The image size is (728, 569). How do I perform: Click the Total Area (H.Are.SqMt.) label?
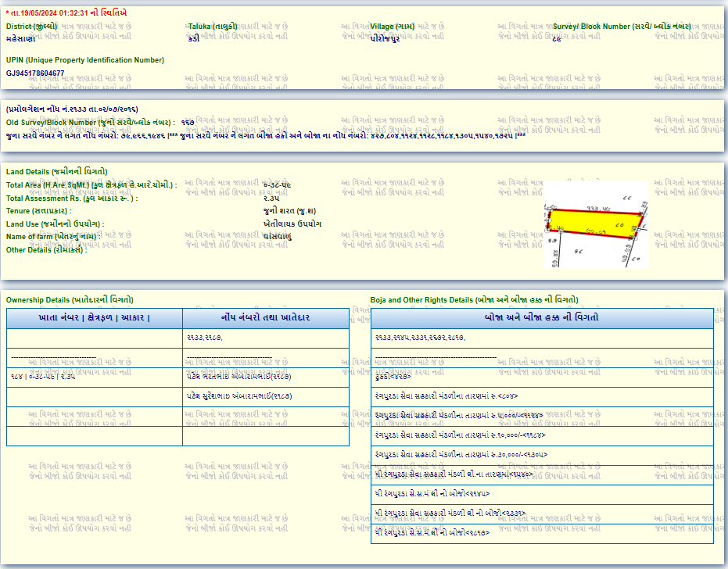pyautogui.click(x=91, y=185)
